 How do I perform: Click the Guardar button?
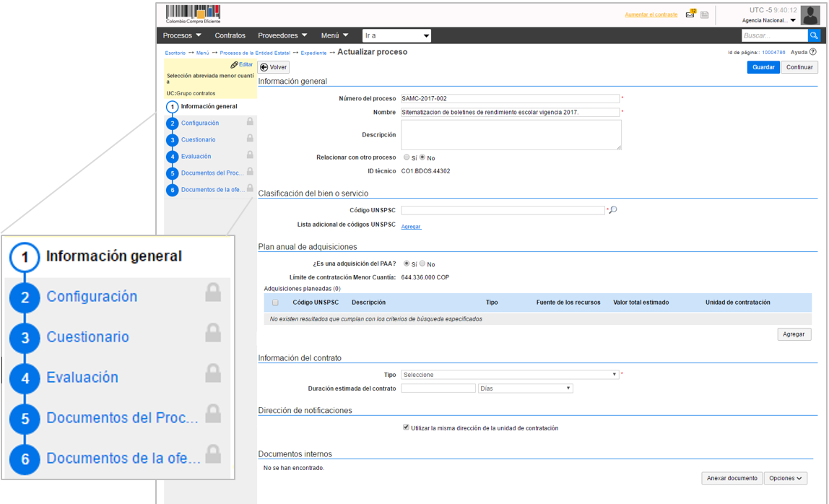click(x=763, y=67)
